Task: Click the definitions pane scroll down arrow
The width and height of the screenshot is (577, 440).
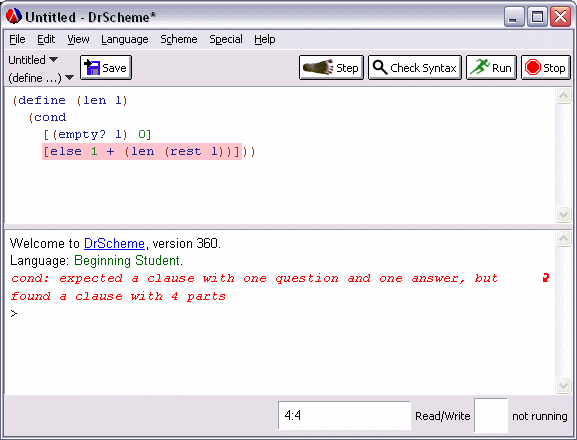Action: tap(563, 214)
